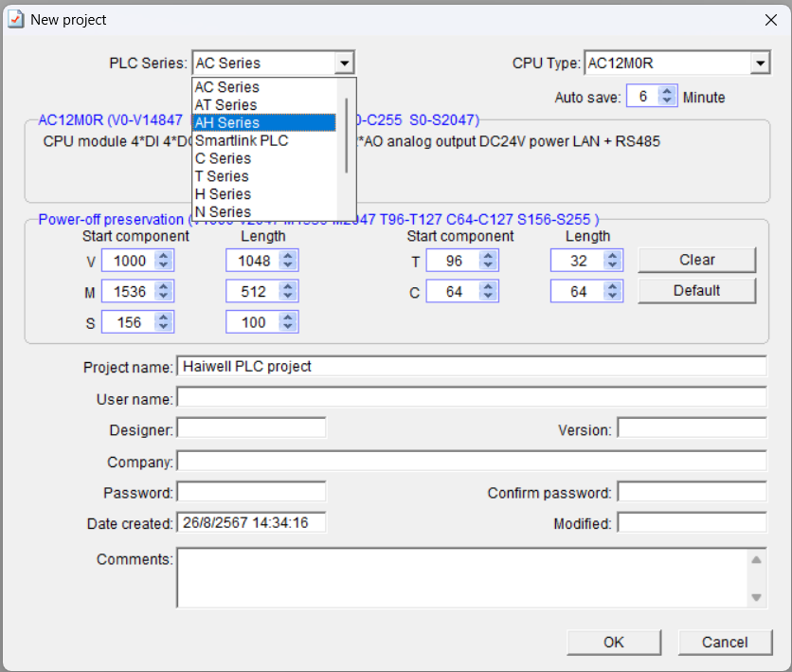Adjust the M length spinner arrows
792x672 pixels.
289,292
